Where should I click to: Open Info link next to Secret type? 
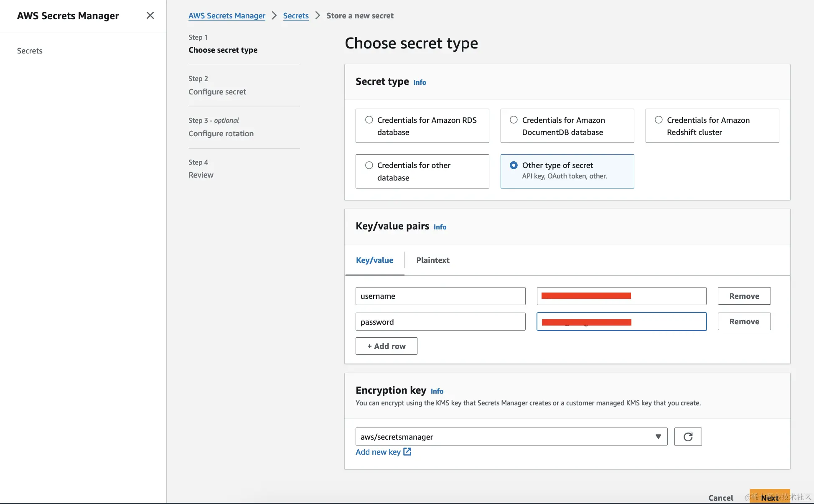[x=420, y=82]
